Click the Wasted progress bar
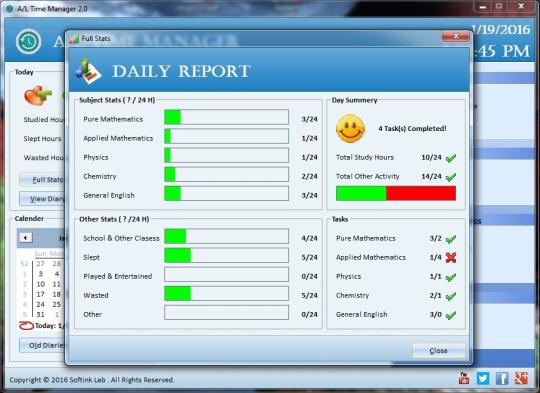 coord(226,293)
